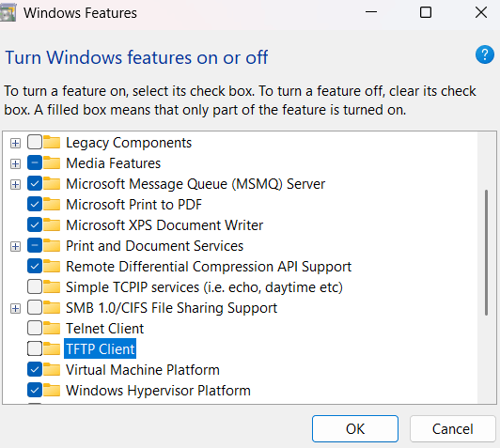
Task: Select the Telnet Client label
Action: click(x=105, y=329)
